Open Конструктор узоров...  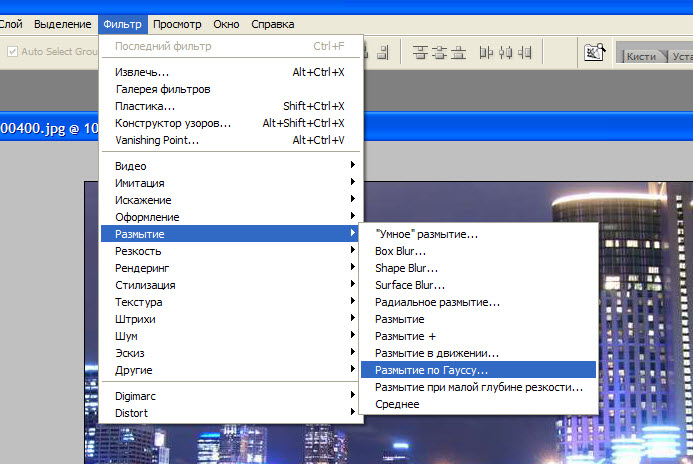click(230, 123)
